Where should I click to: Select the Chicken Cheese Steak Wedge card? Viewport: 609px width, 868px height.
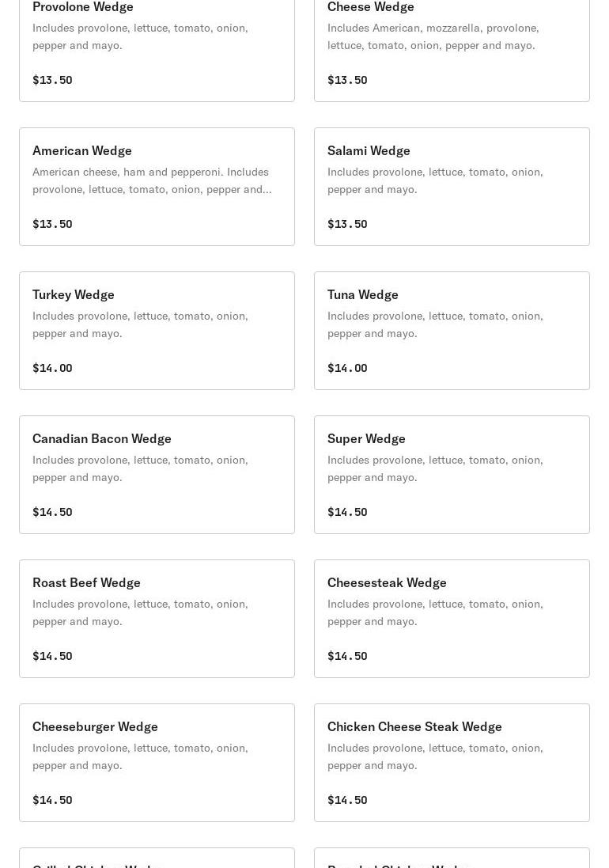coord(452,763)
